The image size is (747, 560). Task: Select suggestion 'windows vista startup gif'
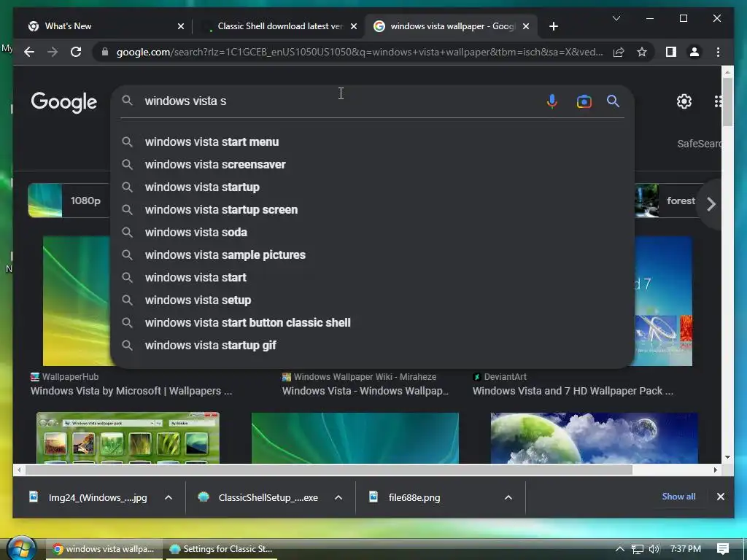tap(371, 345)
